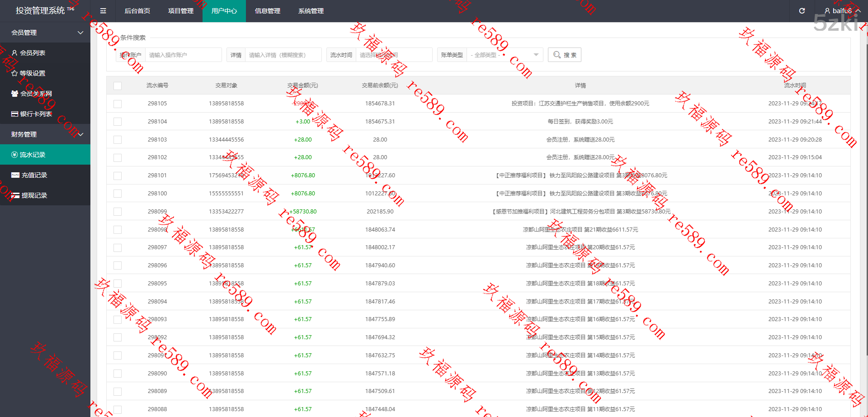
Task: Check the row for 流水编号 298103
Action: (x=118, y=140)
